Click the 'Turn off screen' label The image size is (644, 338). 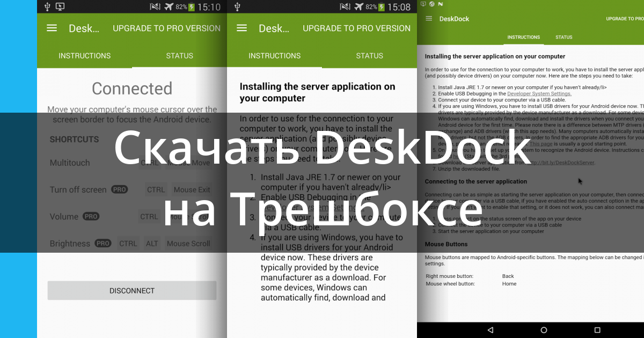coord(78,189)
